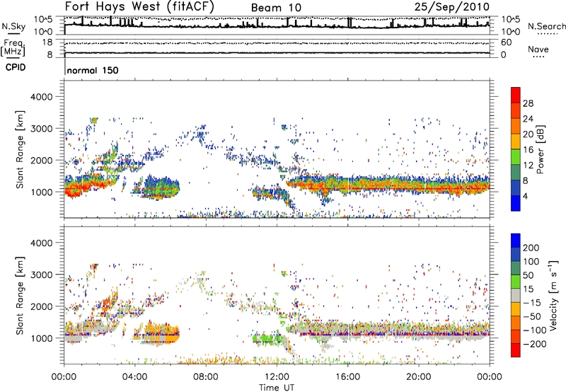Click the gray segment of the velocity colorbar
Screen dimensions: 566x392
coord(516,296)
